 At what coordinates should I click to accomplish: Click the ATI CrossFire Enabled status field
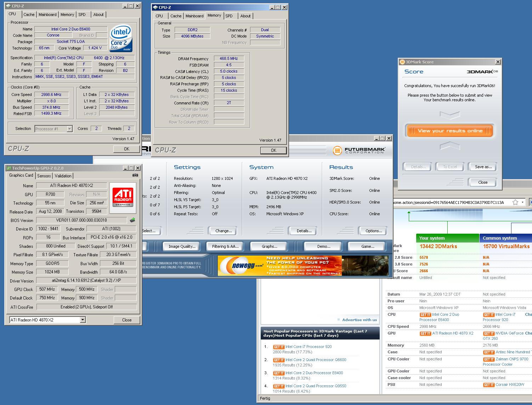(86, 307)
